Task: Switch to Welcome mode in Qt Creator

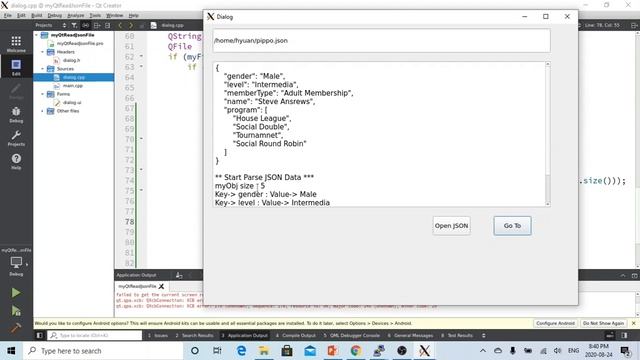Action: pos(16,44)
